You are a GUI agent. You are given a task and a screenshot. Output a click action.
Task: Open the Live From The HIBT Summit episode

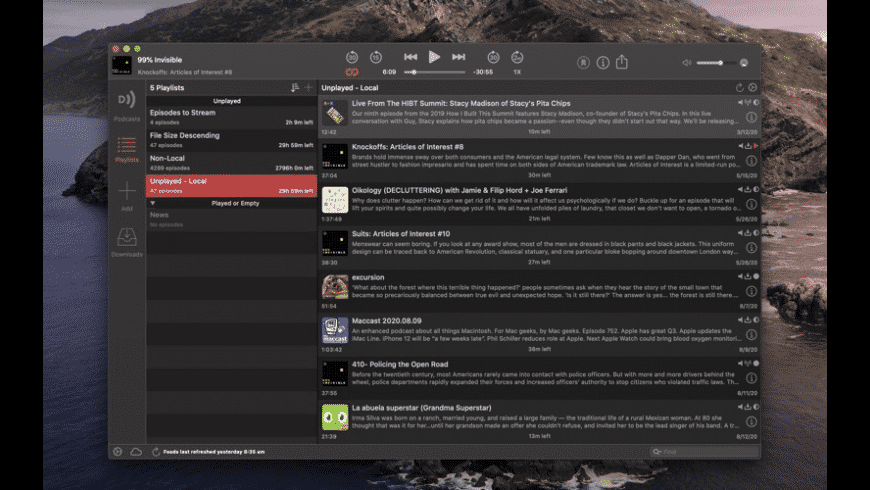539,117
